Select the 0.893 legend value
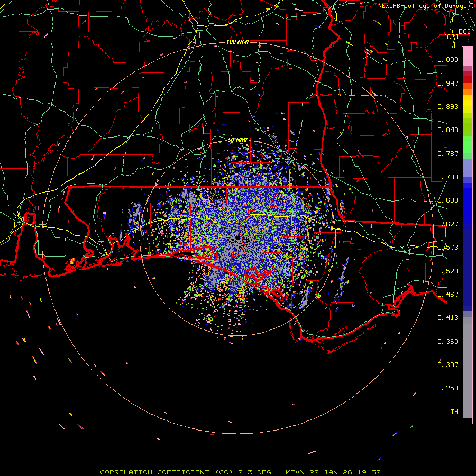This screenshot has width=476, height=476. pos(448,106)
